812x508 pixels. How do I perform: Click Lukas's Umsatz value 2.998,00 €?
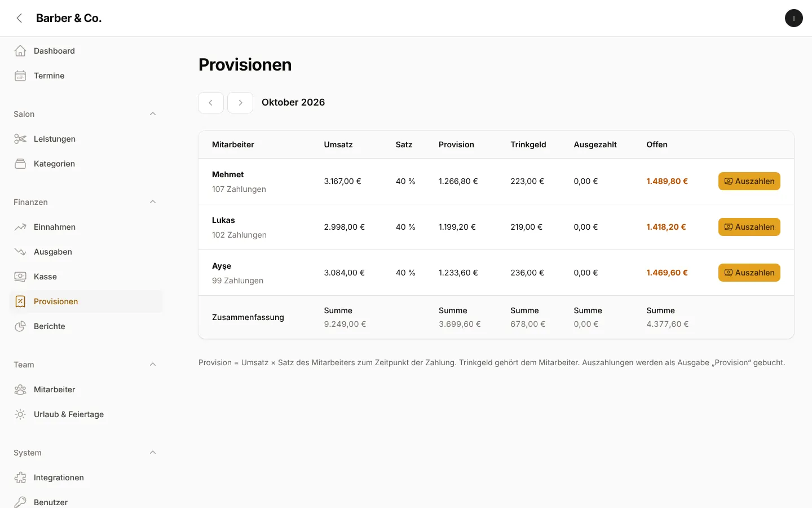pos(344,227)
